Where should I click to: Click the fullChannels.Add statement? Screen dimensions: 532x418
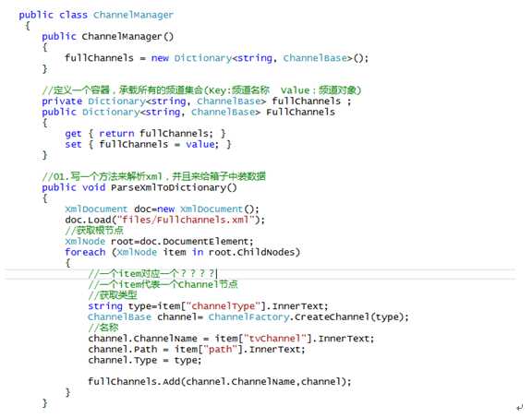(220, 381)
